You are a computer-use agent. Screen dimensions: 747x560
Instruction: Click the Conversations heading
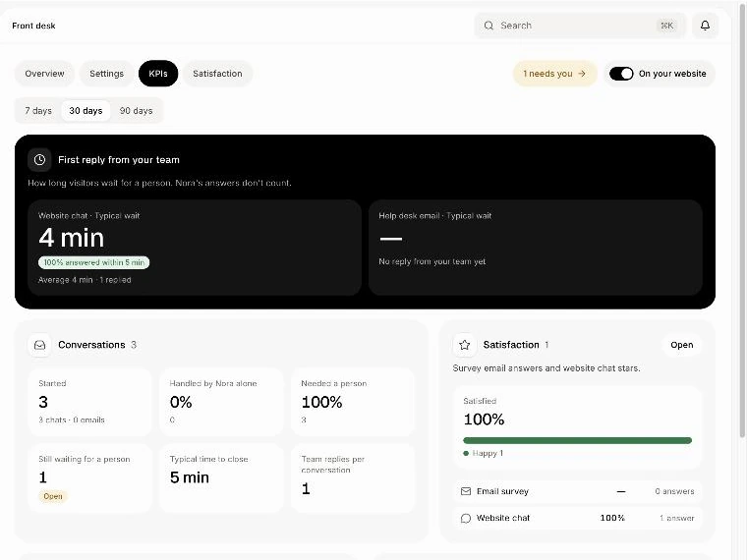click(91, 345)
